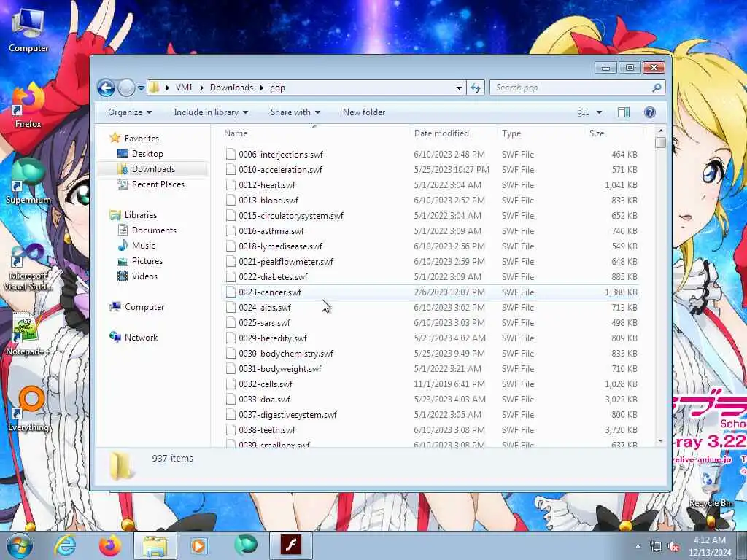
Task: Launch Internet Explorer from the taskbar
Action: point(65,545)
